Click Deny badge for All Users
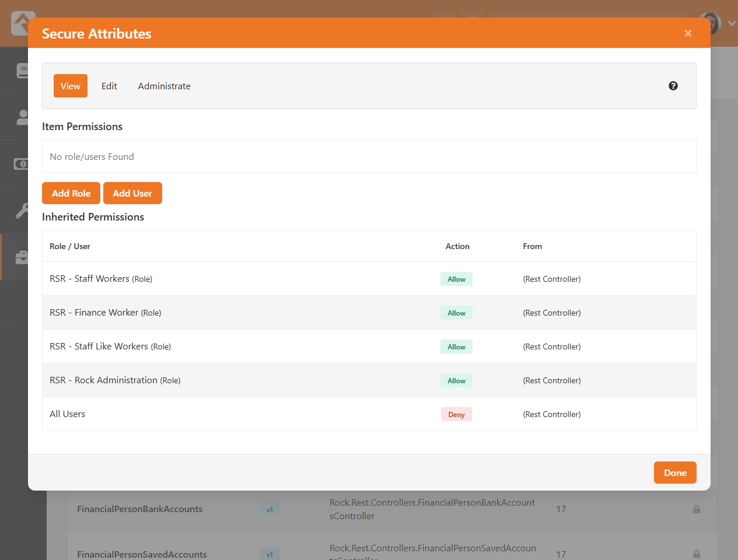The width and height of the screenshot is (738, 560). (456, 414)
